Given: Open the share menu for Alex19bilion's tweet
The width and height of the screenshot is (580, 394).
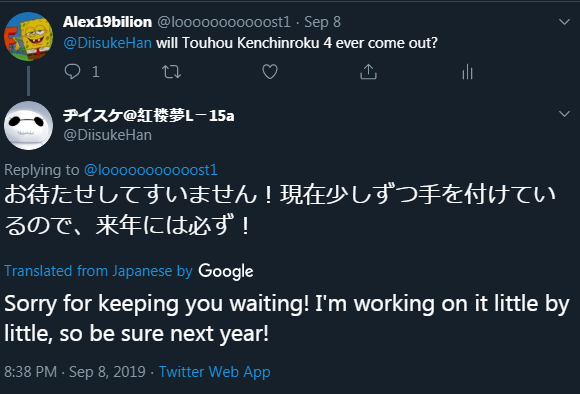Looking at the screenshot, I should tap(368, 71).
